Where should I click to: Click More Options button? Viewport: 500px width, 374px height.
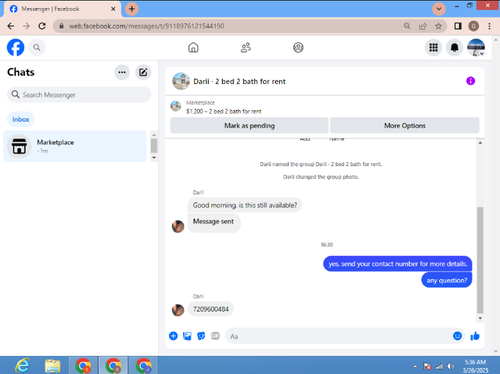pos(405,126)
